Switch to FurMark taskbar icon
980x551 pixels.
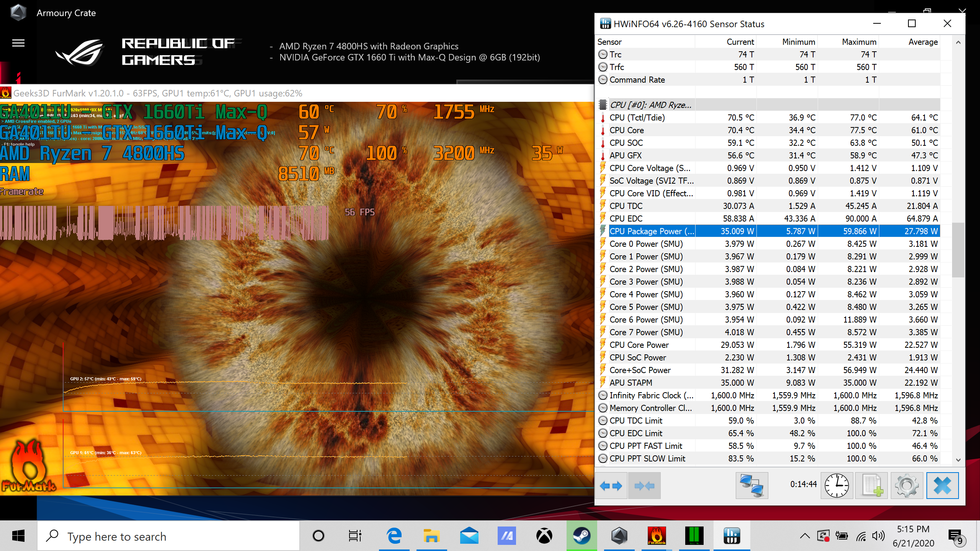click(x=657, y=536)
